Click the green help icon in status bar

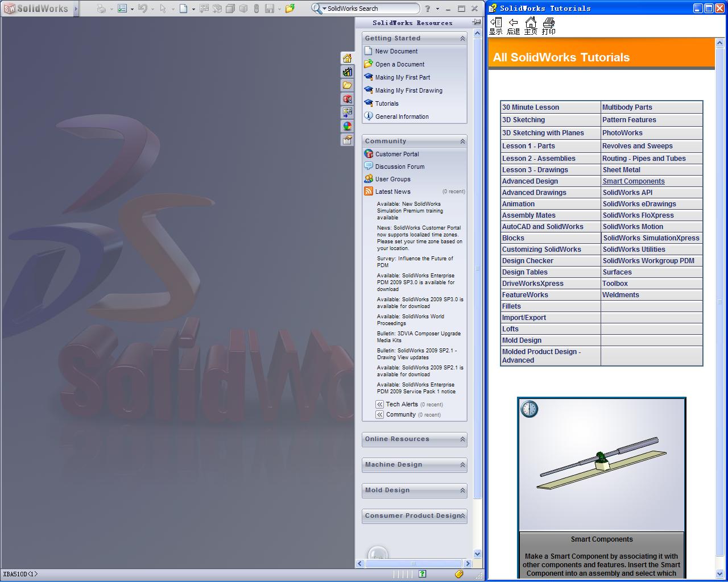click(422, 574)
